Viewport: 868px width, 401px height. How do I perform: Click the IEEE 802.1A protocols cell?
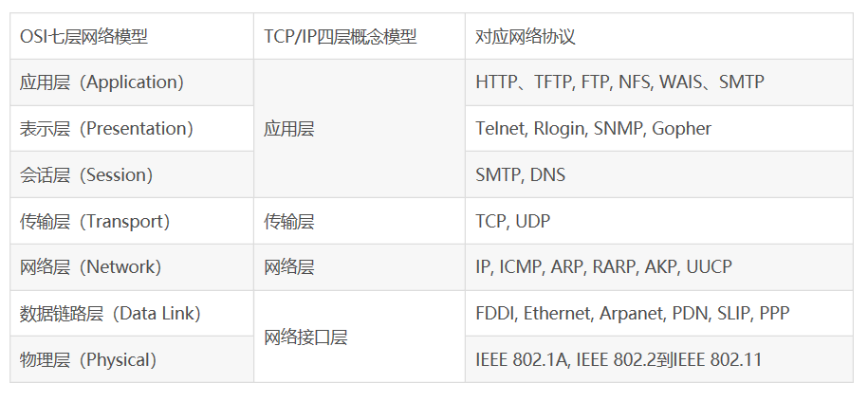(x=658, y=359)
